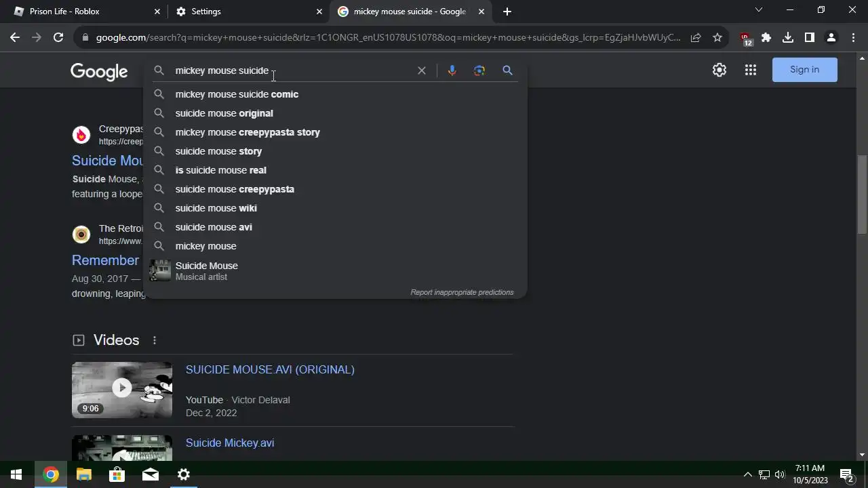Open Settings app from the taskbar
The image size is (868, 488).
click(x=184, y=474)
